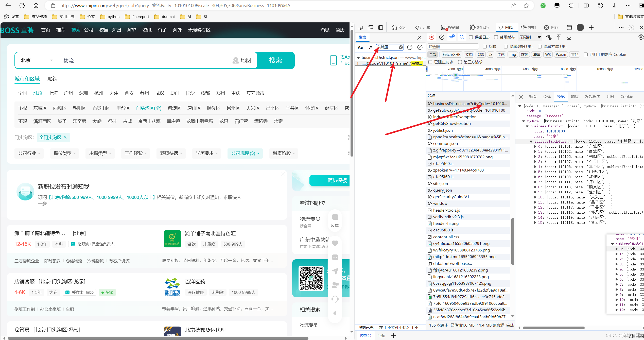Select 海淀区 district link
644x340 pixels.
pyautogui.click(x=174, y=108)
